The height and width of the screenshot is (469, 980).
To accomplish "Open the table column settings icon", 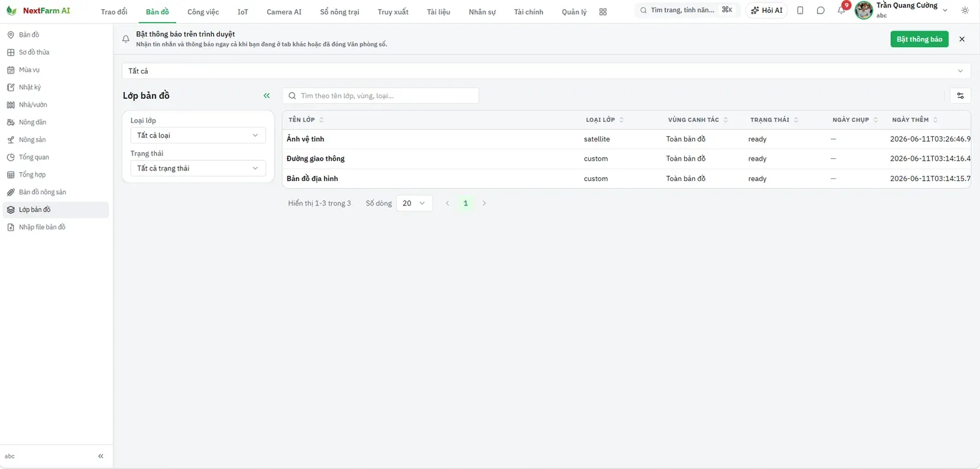I will [x=960, y=96].
